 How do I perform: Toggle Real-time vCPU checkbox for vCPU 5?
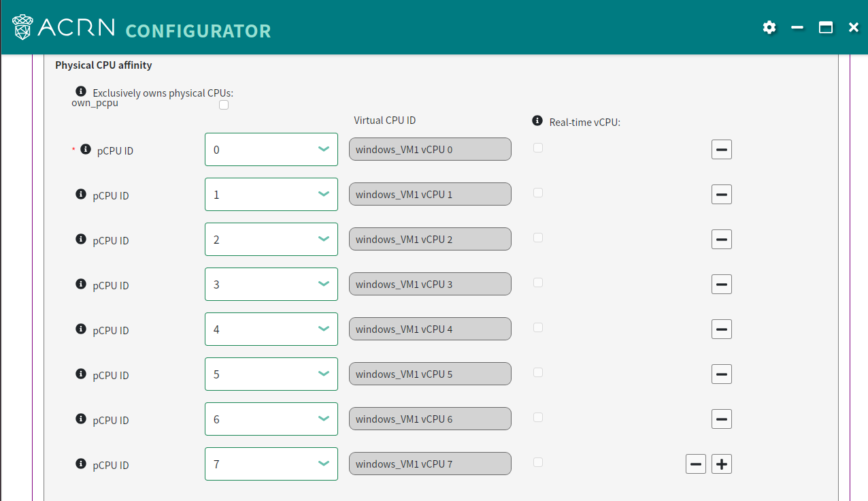[538, 372]
